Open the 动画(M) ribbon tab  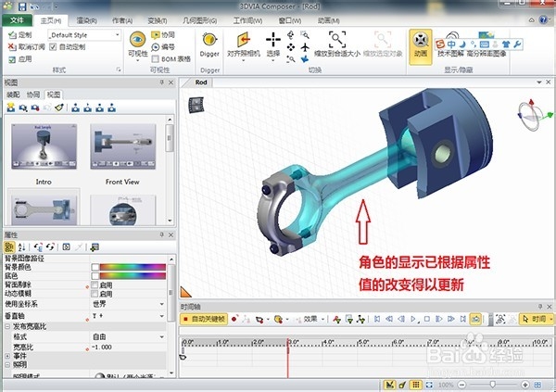coord(328,20)
